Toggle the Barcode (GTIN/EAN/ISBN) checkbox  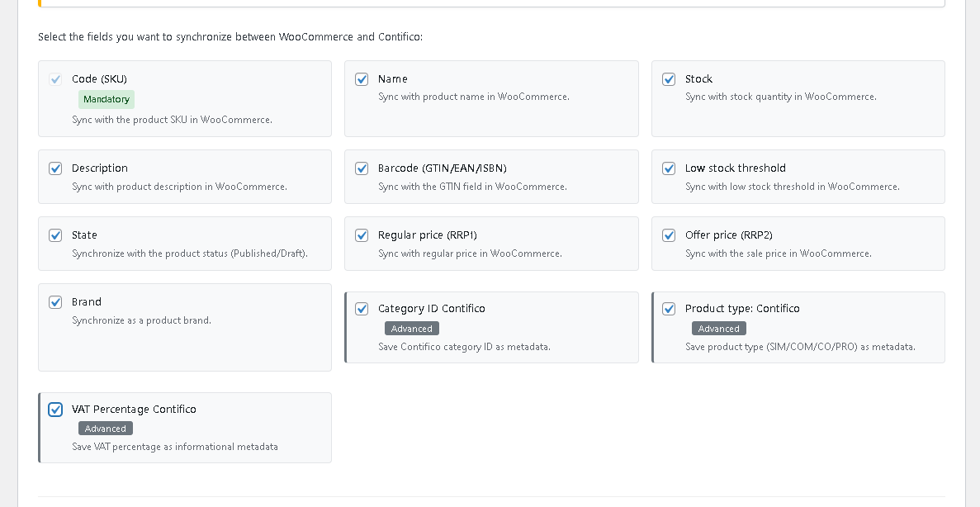(362, 168)
